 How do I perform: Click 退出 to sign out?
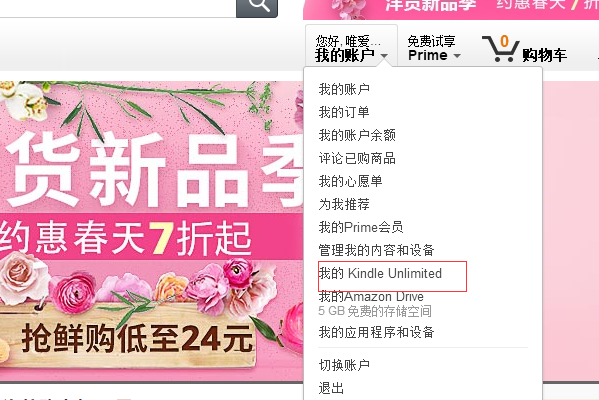tap(331, 388)
